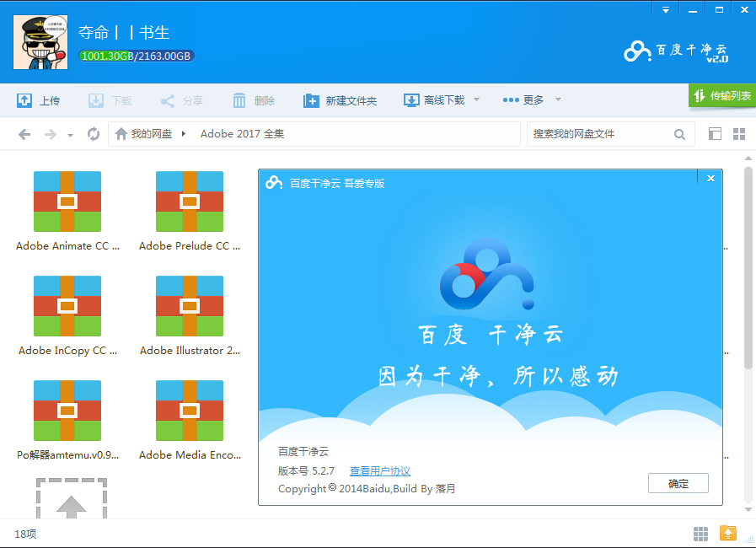Click the Upload (上传) toolbar icon
Viewport: 756px width, 548px height.
click(24, 100)
